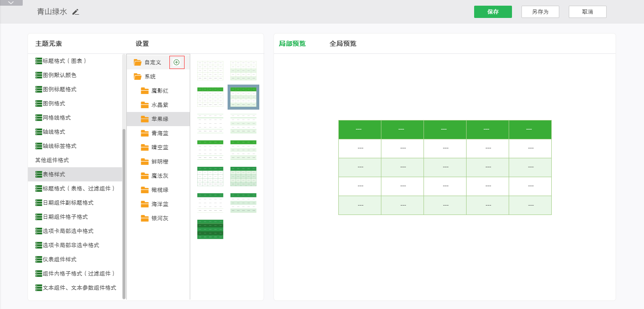
Task: Select 其他组件格式 in element list
Action: click(52, 160)
